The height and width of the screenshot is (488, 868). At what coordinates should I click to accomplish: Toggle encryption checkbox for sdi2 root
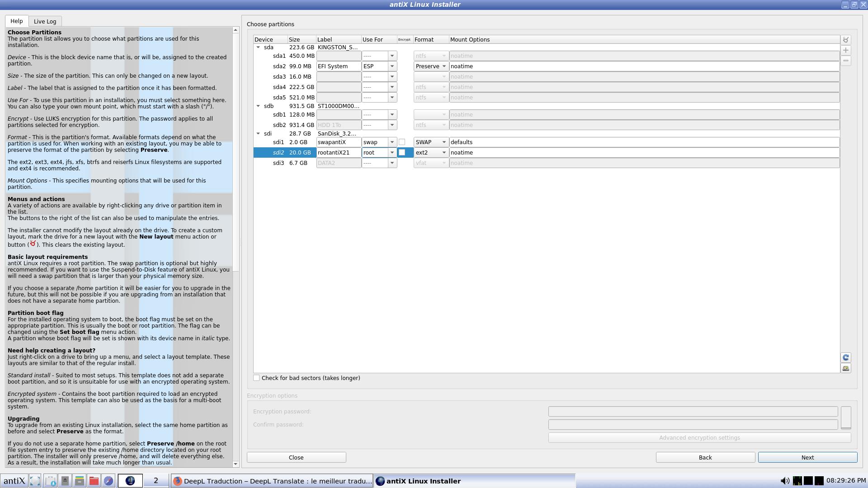point(401,153)
